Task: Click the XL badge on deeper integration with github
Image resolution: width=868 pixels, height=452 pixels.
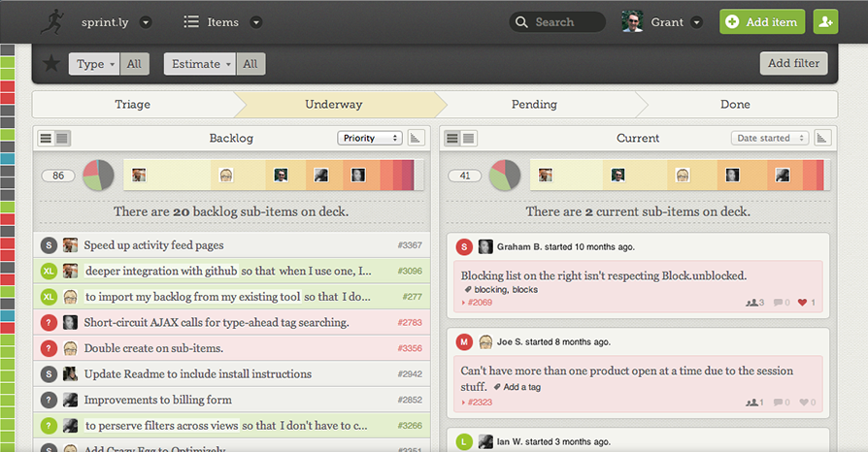Action: coord(49,271)
